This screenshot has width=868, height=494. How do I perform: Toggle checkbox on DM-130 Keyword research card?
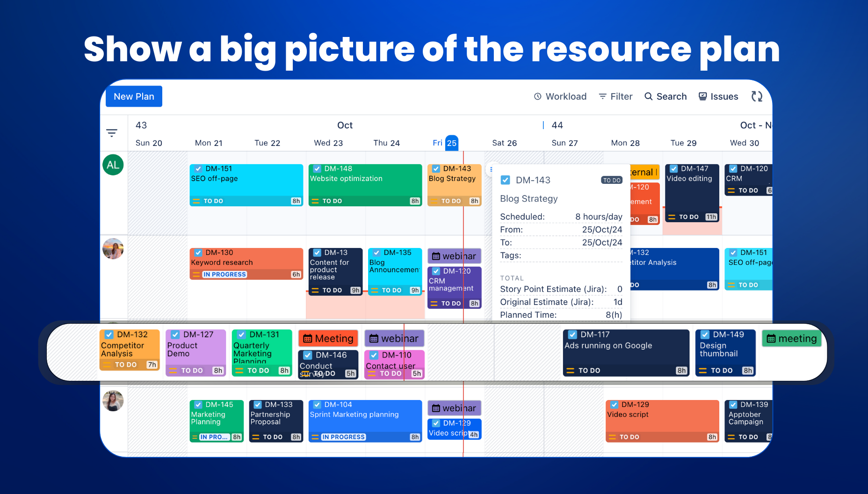tap(198, 253)
